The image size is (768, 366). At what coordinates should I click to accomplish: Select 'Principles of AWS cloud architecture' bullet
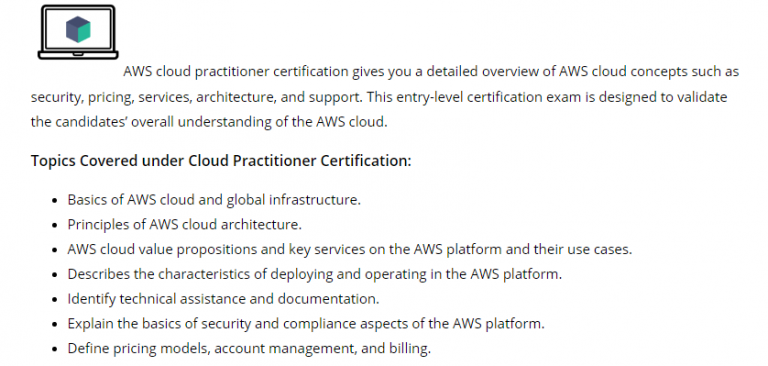185,224
